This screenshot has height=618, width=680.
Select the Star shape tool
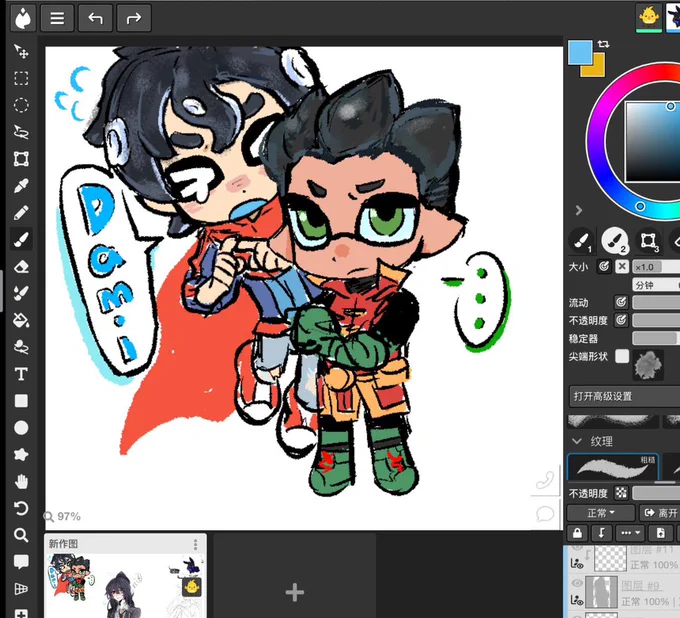[x=21, y=455]
